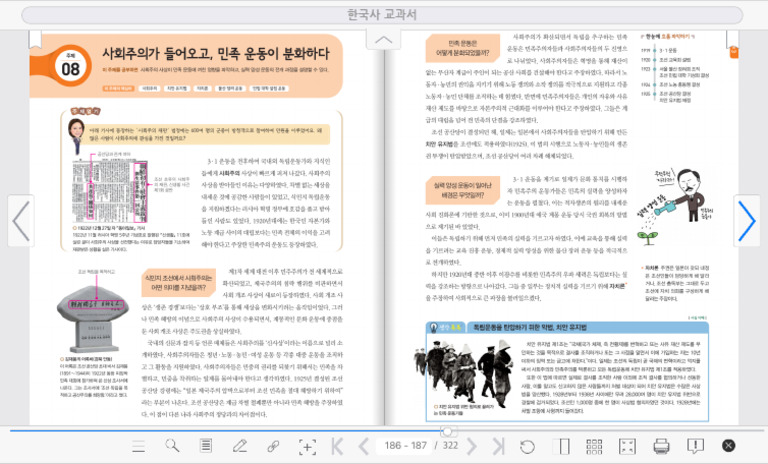Click the watering can cartoon illustration
This screenshot has width=768, height=464.
676,206
